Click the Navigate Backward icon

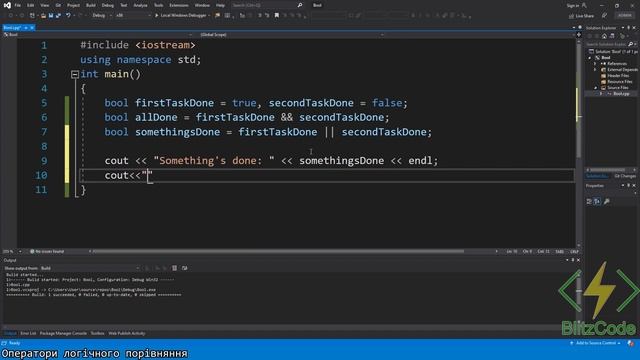click(x=11, y=16)
